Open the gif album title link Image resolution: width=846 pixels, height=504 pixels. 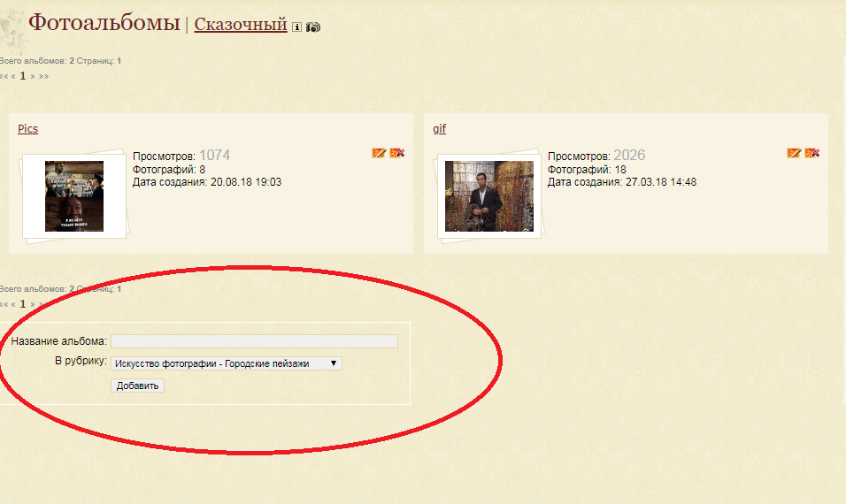pyautogui.click(x=439, y=129)
